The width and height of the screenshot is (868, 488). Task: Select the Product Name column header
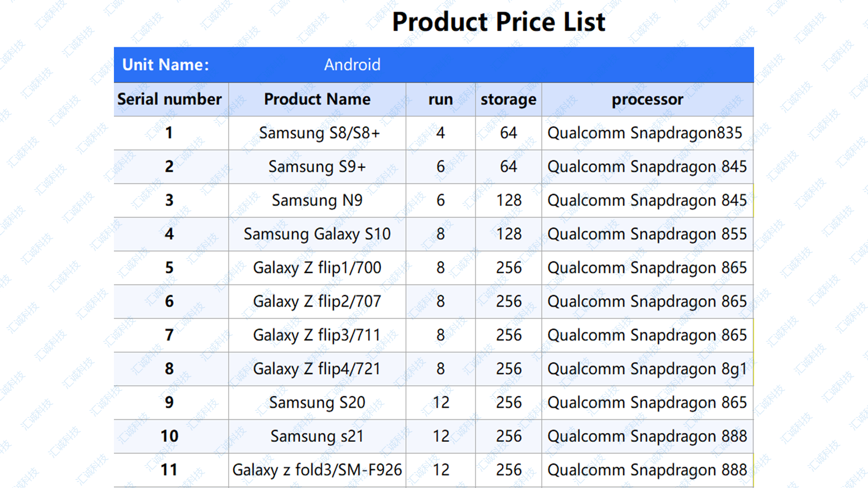317,99
